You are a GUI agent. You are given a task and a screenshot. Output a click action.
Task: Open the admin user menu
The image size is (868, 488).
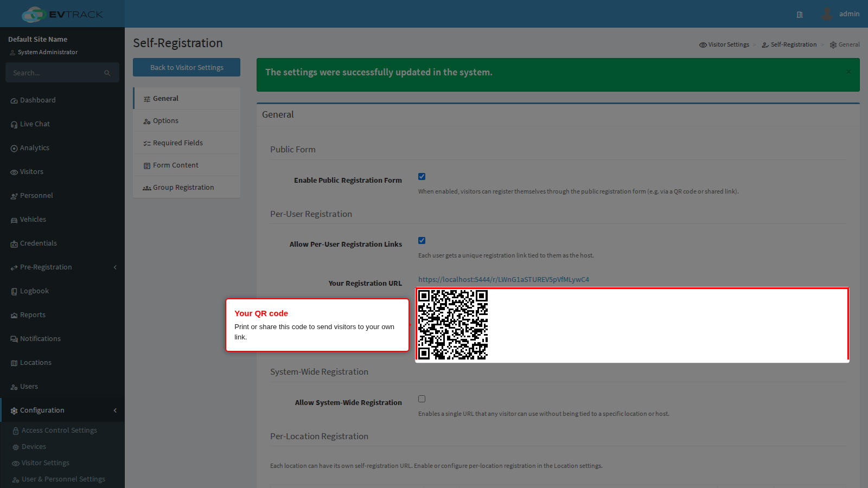[840, 14]
